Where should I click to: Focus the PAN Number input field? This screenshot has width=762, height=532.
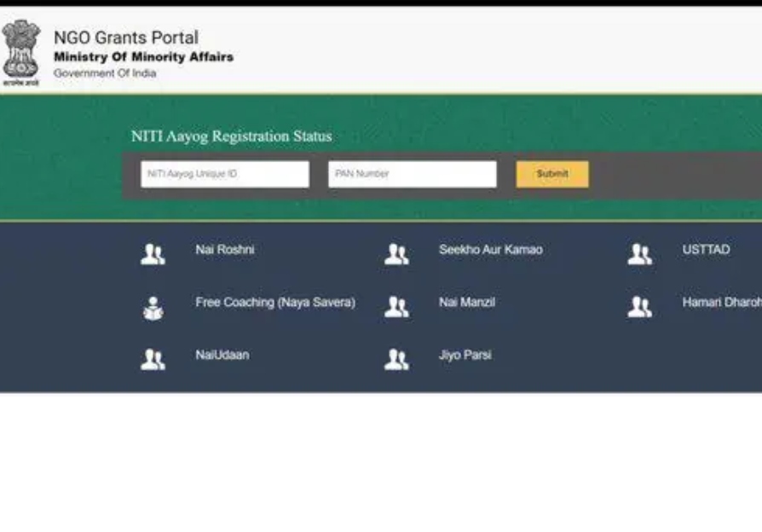(x=413, y=174)
